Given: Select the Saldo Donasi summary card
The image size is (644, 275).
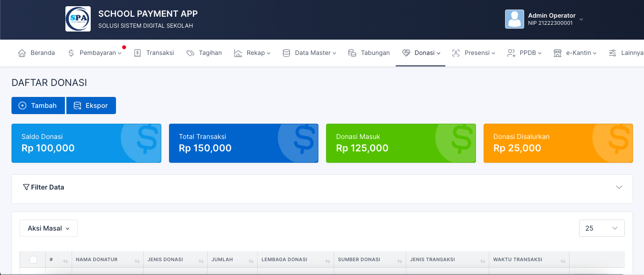Looking at the screenshot, I should (x=86, y=143).
